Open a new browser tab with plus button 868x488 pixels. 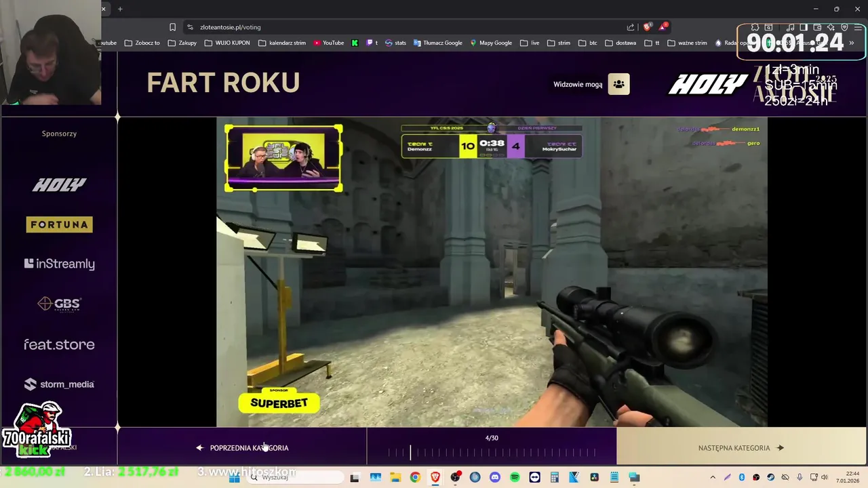pos(120,9)
